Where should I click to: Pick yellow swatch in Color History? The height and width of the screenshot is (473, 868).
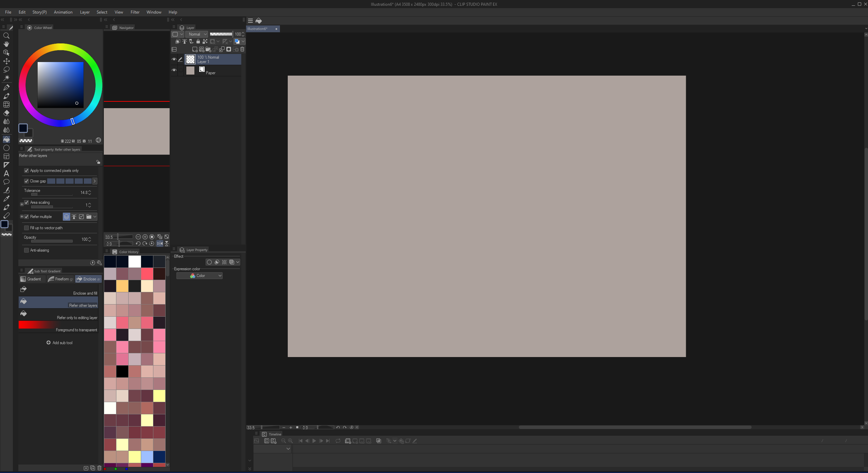coord(159,396)
